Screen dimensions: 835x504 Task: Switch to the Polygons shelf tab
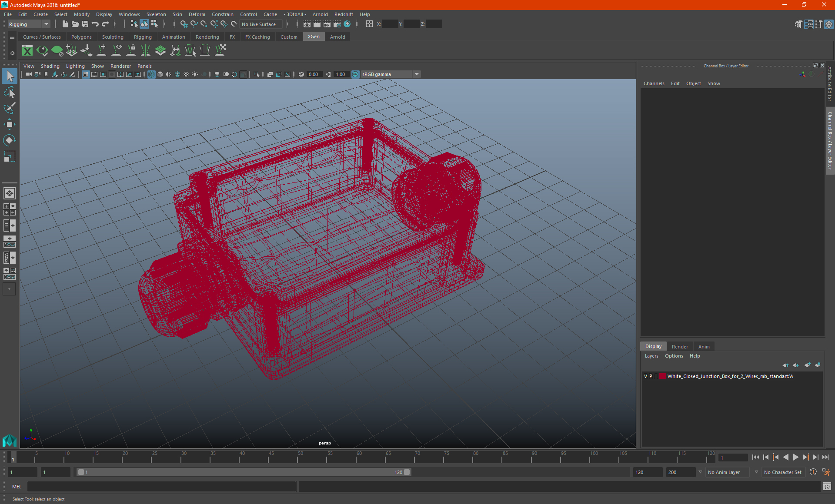tap(81, 37)
